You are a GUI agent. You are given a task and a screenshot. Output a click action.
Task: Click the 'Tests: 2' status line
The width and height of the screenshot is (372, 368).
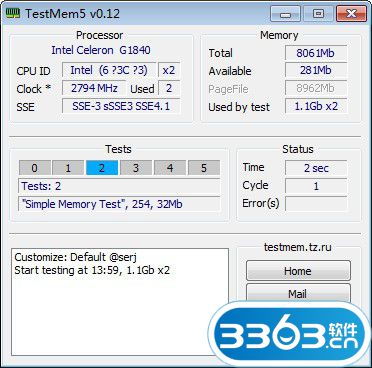(x=119, y=186)
